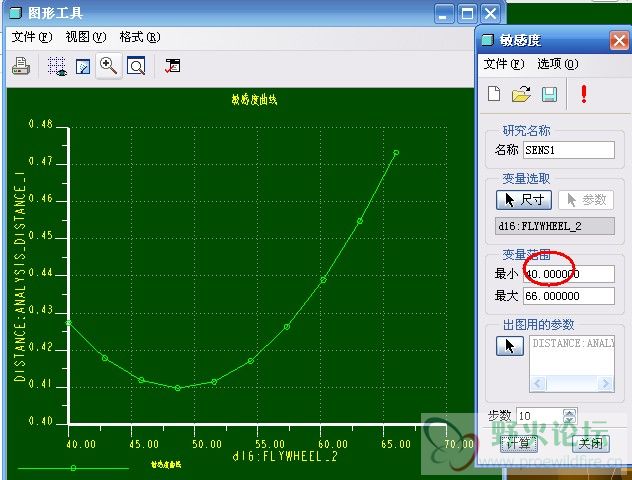Viewport: 632px width, 480px height.
Task: Click the 最大 field showing 66.000000
Action: (568, 296)
